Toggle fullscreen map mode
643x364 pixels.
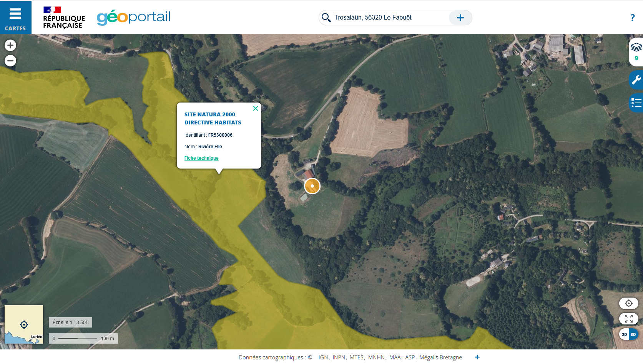[x=628, y=319]
